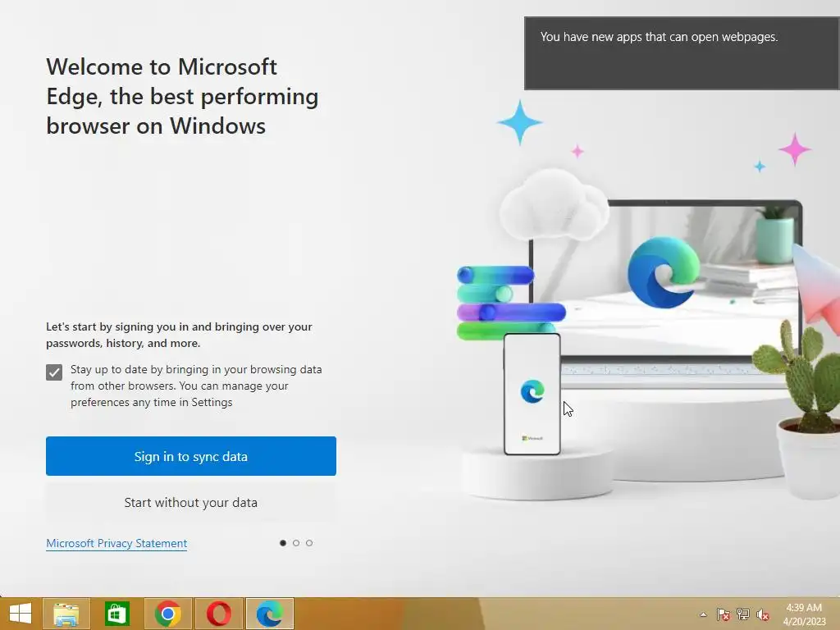Open the Windows Store taskbar icon
Screen dimensions: 840x630
tap(116, 614)
